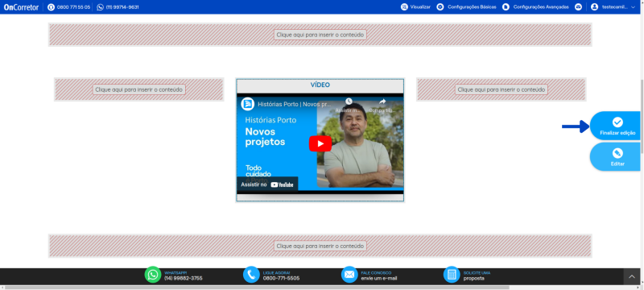Click phone number 0800 771 55 05
Screen dimensions: 644x290
point(73,7)
